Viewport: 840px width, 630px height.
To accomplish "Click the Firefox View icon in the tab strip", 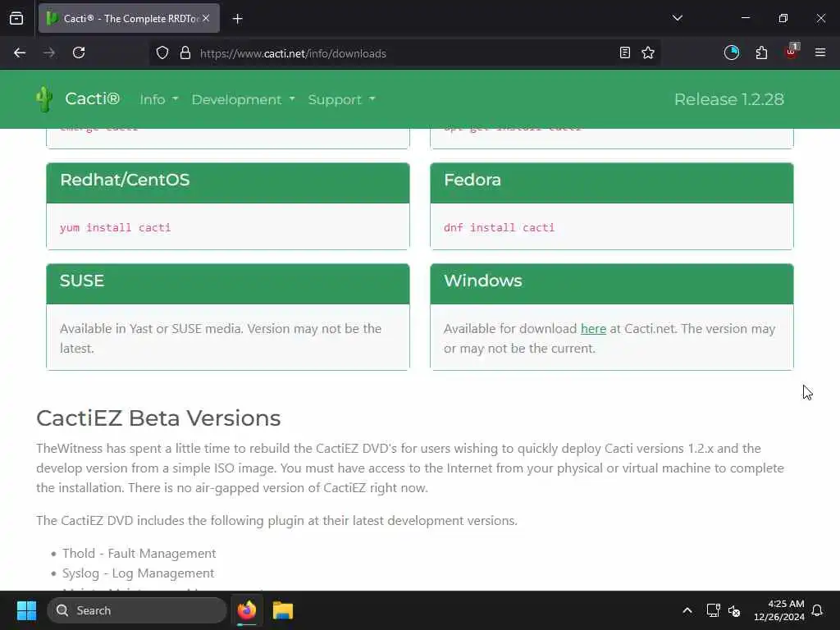I will (16, 18).
